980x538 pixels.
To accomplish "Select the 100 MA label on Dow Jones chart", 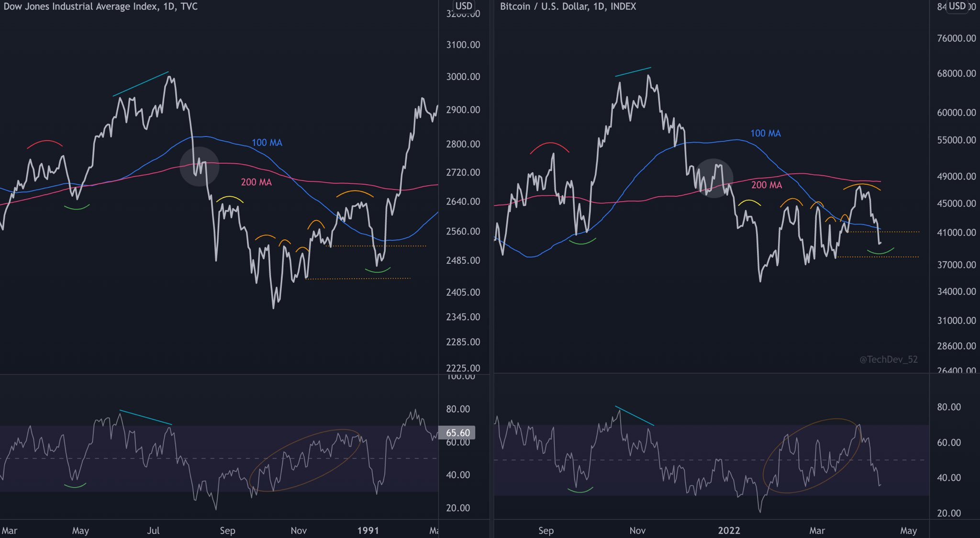I will click(267, 143).
